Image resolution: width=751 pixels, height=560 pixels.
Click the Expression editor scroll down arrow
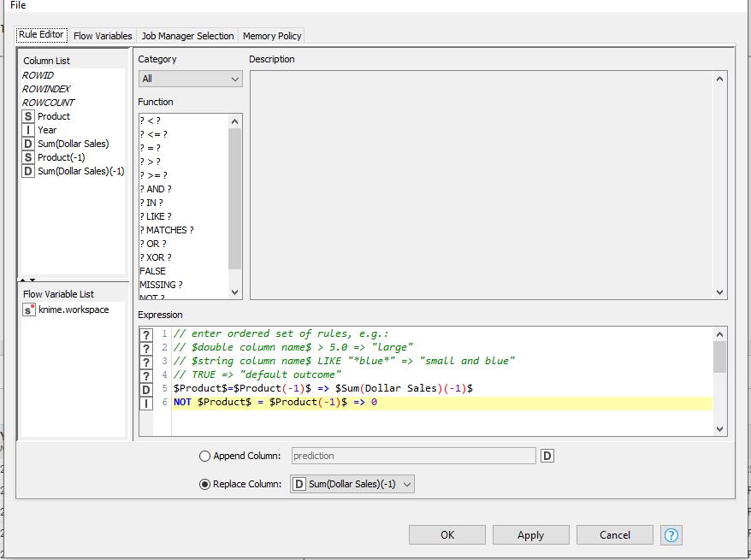pyautogui.click(x=719, y=429)
